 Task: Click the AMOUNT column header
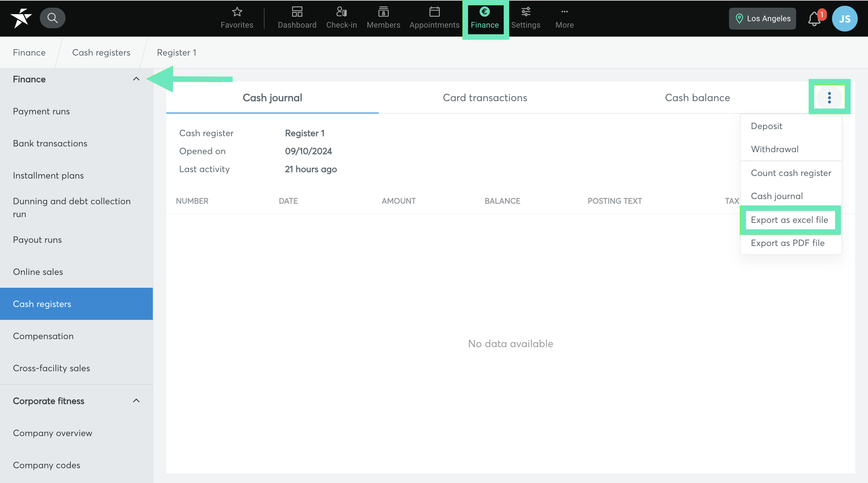[x=399, y=201]
